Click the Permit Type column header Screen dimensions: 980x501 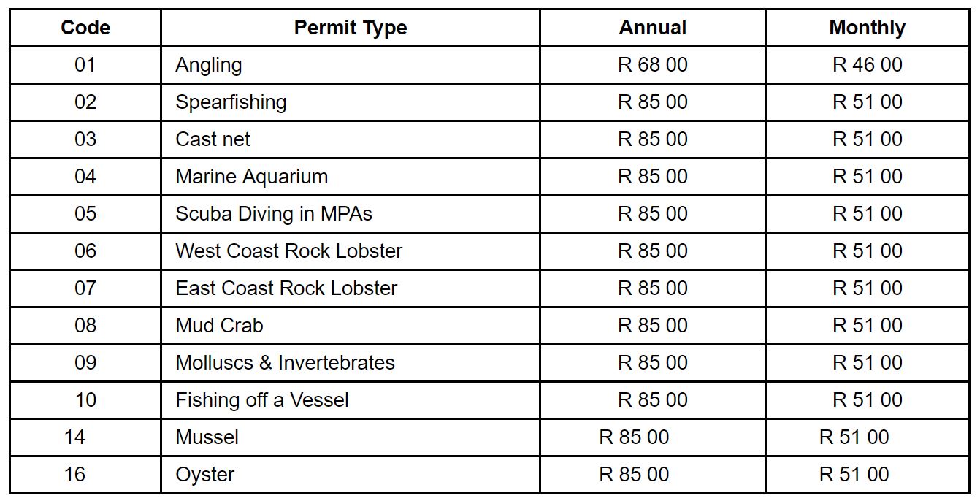(351, 28)
